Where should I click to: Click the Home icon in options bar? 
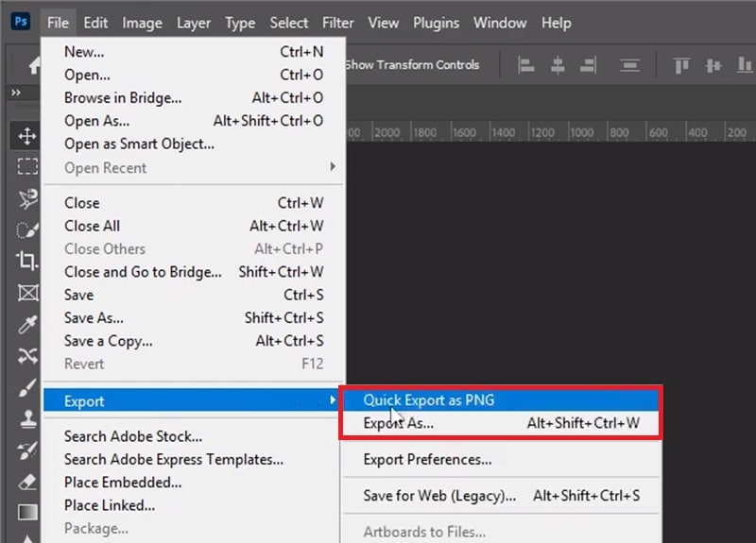(34, 65)
